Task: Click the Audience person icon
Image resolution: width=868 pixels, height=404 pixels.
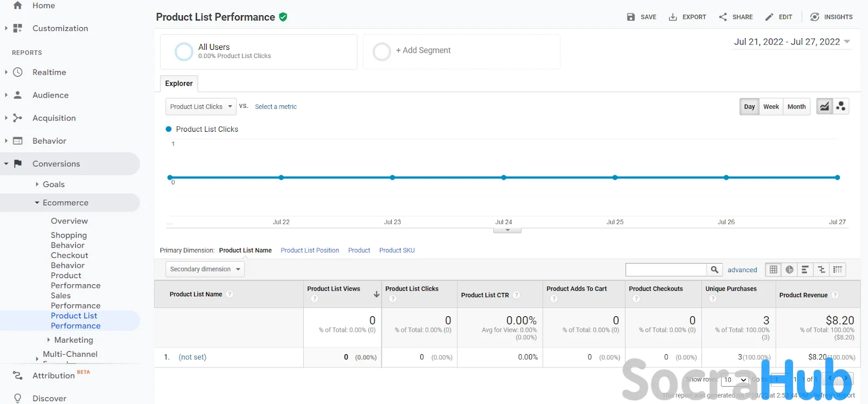Action: tap(17, 95)
